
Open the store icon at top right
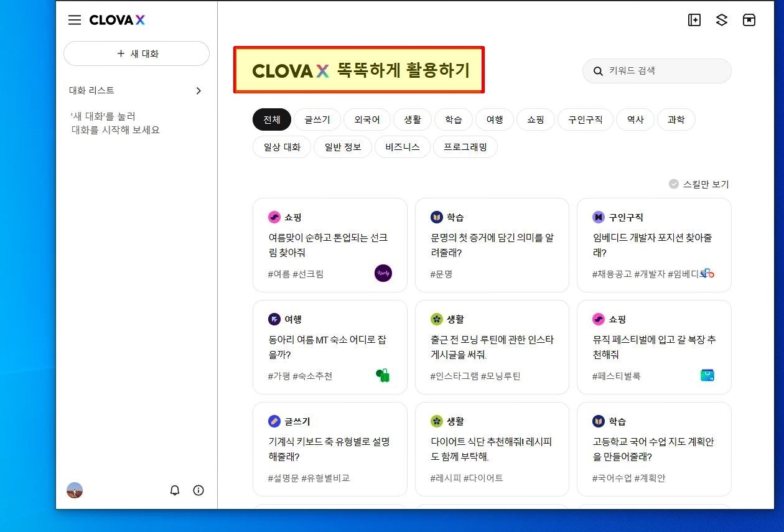click(x=749, y=20)
